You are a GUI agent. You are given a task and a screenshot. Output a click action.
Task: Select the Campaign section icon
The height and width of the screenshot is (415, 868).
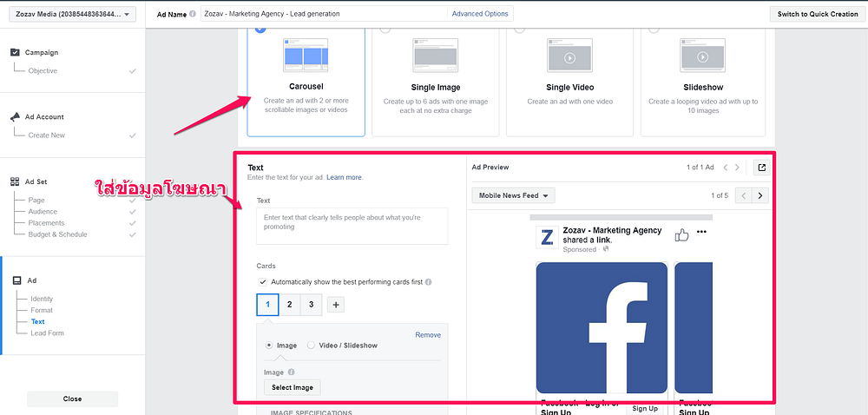pyautogui.click(x=15, y=52)
